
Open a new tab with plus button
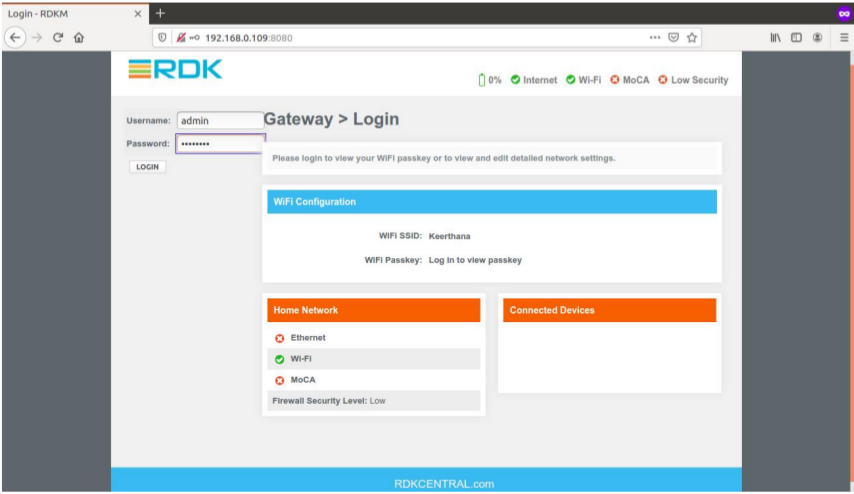point(160,13)
